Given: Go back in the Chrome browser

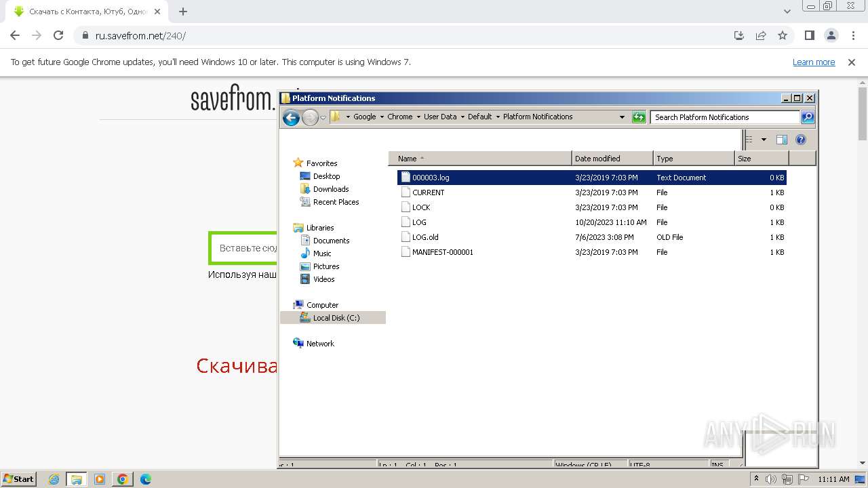Looking at the screenshot, I should (15, 35).
